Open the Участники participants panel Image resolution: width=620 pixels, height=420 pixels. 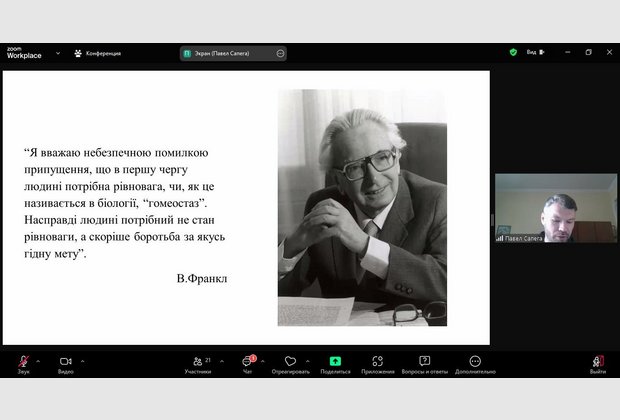click(195, 361)
